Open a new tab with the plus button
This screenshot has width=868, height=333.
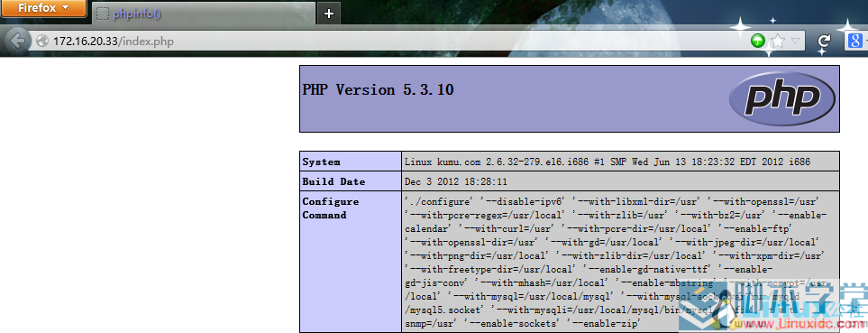(329, 14)
